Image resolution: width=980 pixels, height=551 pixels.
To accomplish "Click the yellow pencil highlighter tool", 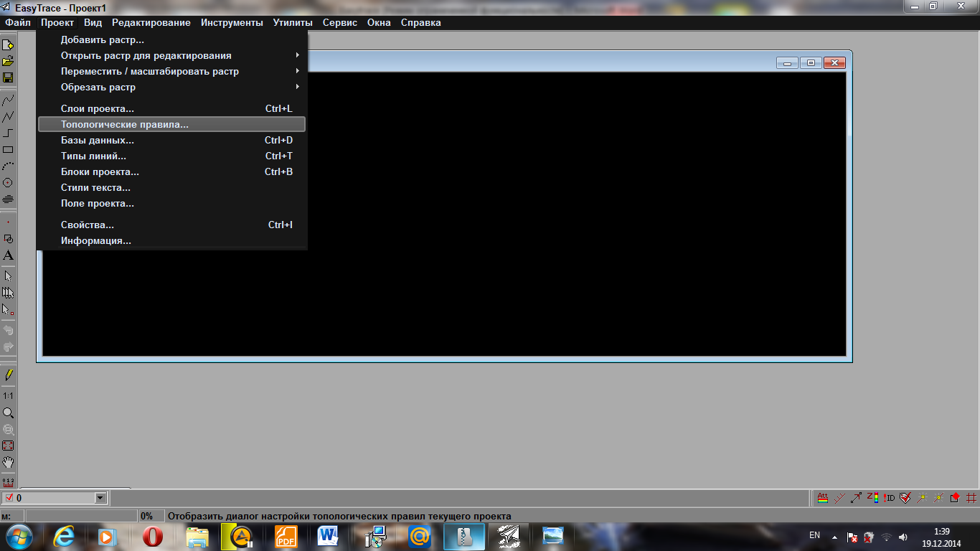I will pyautogui.click(x=8, y=375).
